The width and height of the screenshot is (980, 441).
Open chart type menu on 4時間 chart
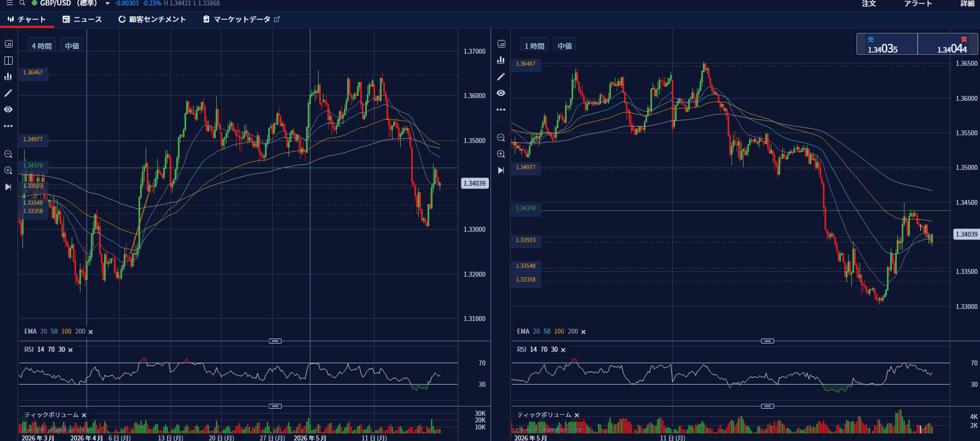pyautogui.click(x=8, y=44)
